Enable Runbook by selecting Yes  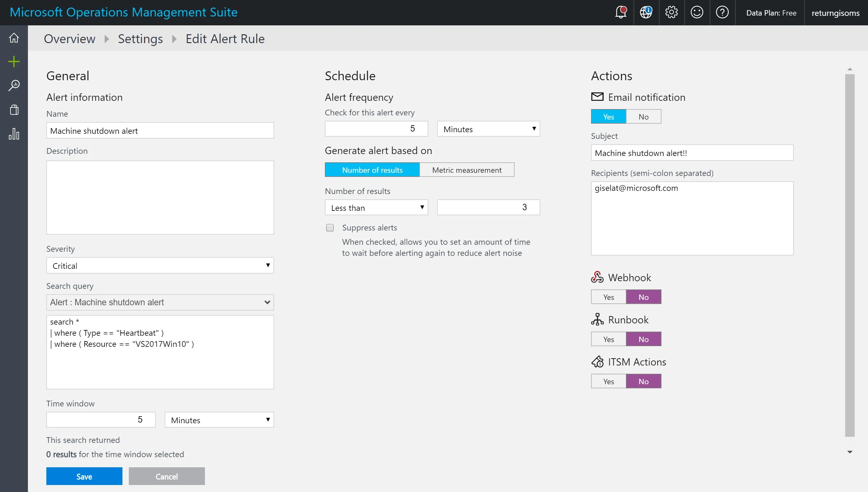click(609, 339)
